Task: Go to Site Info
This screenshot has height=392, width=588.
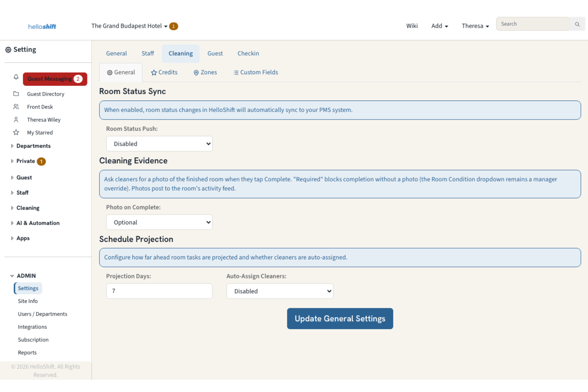Action: [28, 301]
